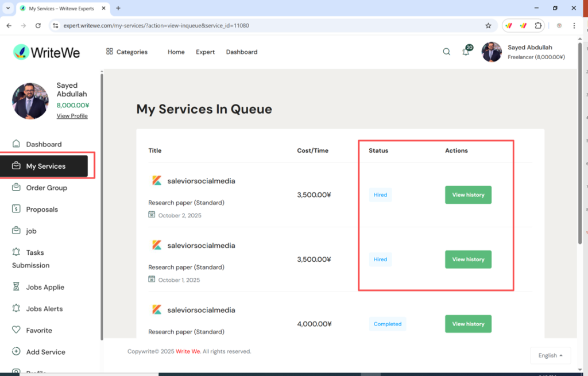Click View history for October 2 order
Viewport: 588px width, 376px height.
[x=468, y=195]
